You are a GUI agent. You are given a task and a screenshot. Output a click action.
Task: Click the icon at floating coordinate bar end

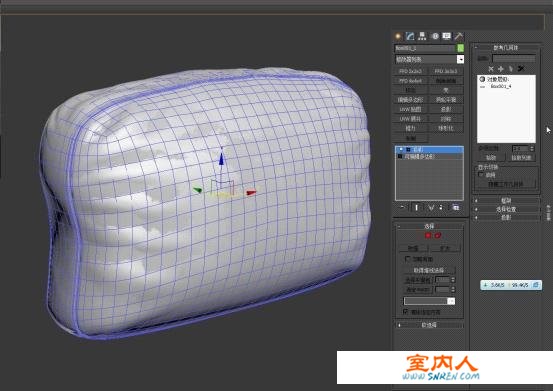pos(536,285)
